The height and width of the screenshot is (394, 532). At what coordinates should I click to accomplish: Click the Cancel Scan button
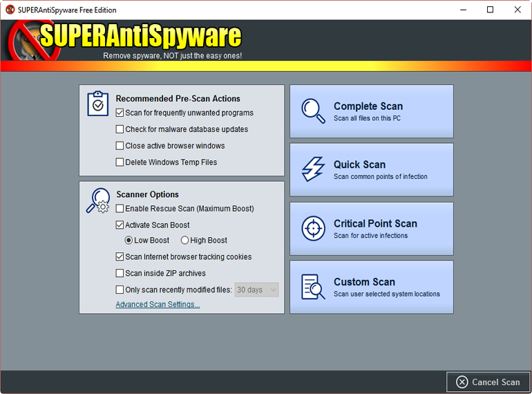pyautogui.click(x=488, y=382)
